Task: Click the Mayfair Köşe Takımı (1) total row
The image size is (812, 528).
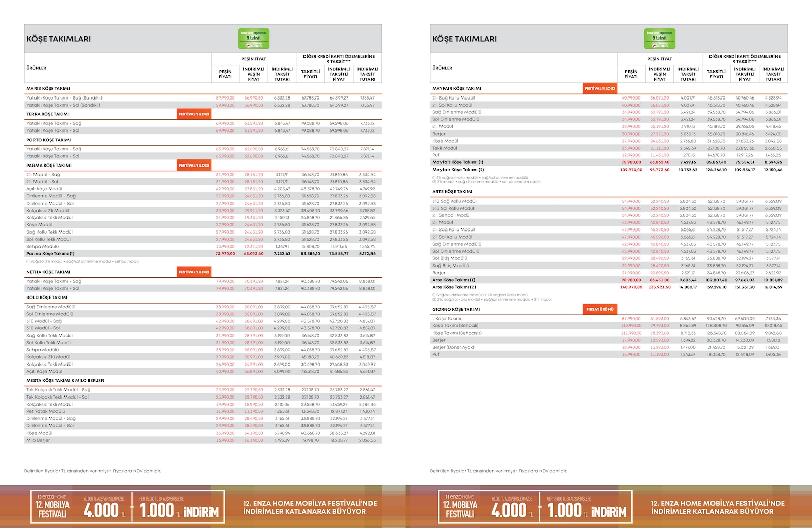Action: [x=609, y=162]
